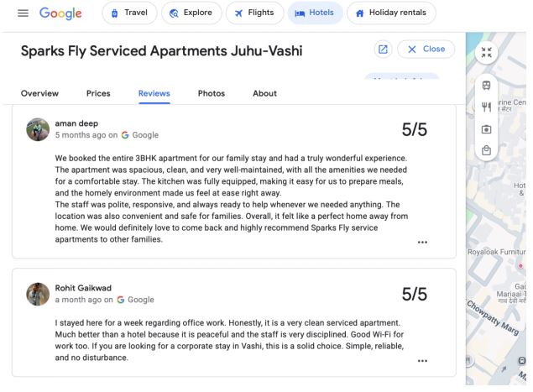Open more options for aman deep's review
Image resolution: width=533 pixels, height=392 pixels.
coord(422,242)
